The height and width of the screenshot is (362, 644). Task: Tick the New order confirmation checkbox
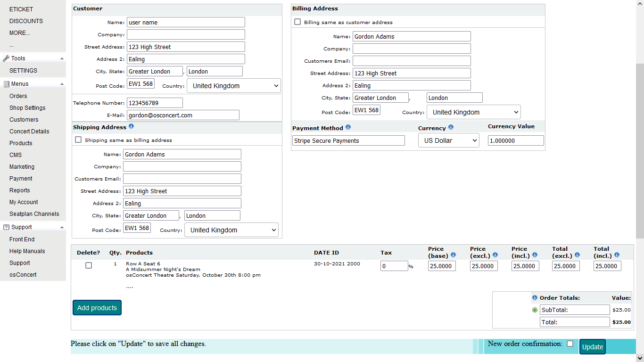(x=570, y=344)
